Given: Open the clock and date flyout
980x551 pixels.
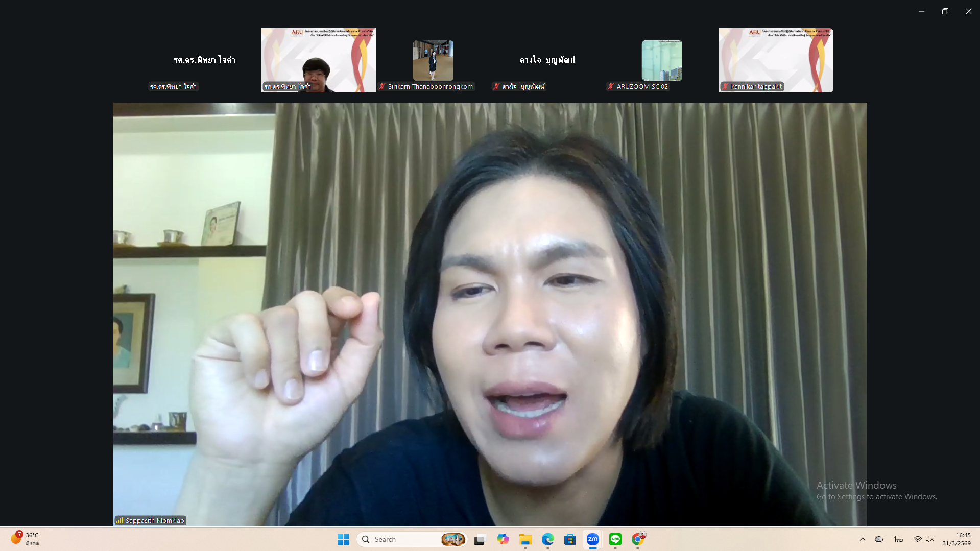Looking at the screenshot, I should tap(957, 539).
